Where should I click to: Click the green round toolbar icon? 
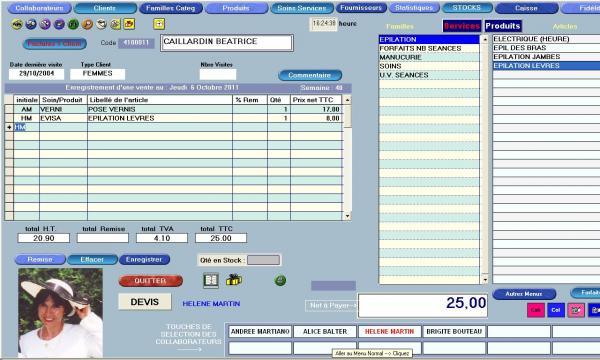[x=73, y=24]
